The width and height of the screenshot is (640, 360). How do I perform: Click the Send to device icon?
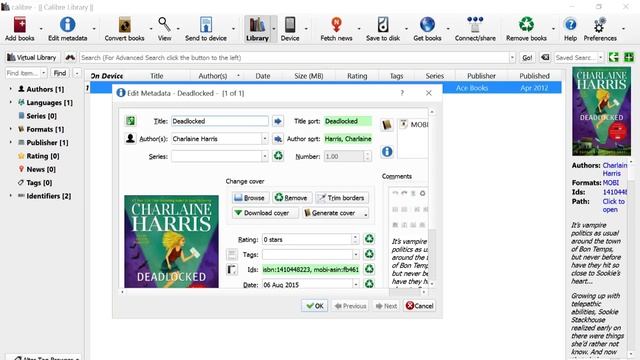tap(206, 24)
